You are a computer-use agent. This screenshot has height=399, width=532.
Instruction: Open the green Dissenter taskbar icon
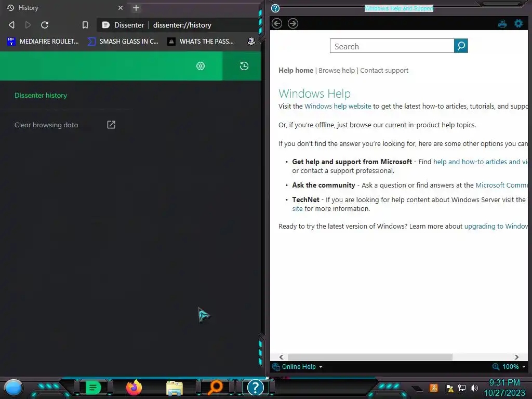point(93,388)
